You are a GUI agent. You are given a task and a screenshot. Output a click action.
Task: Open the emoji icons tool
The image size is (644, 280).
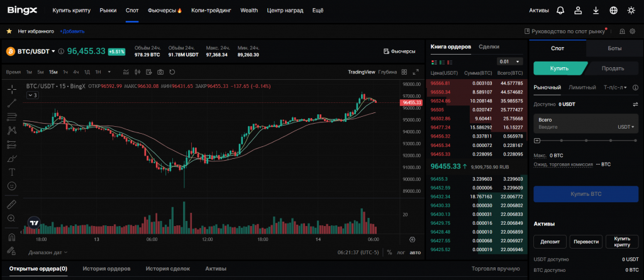[x=12, y=186]
